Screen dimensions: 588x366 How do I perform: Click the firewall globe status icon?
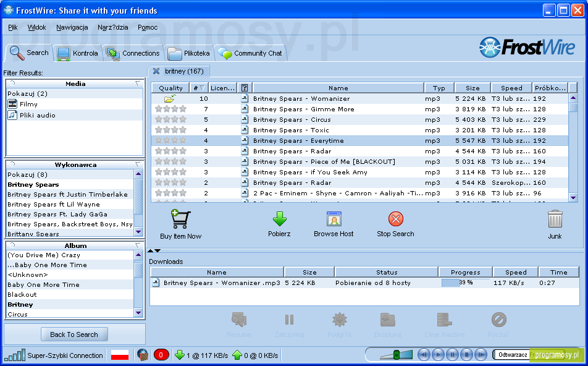tap(143, 355)
